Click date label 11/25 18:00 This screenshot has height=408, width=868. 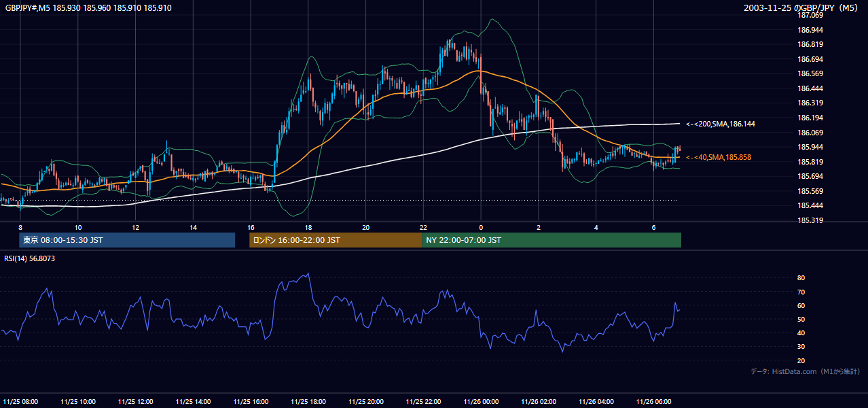[x=308, y=401]
